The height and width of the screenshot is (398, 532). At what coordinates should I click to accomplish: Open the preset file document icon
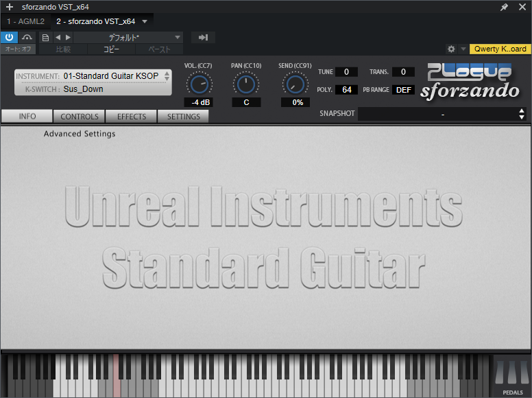click(45, 38)
